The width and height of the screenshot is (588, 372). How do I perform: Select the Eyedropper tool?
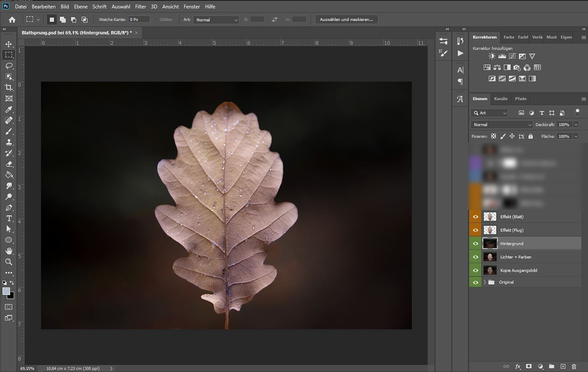coord(9,109)
